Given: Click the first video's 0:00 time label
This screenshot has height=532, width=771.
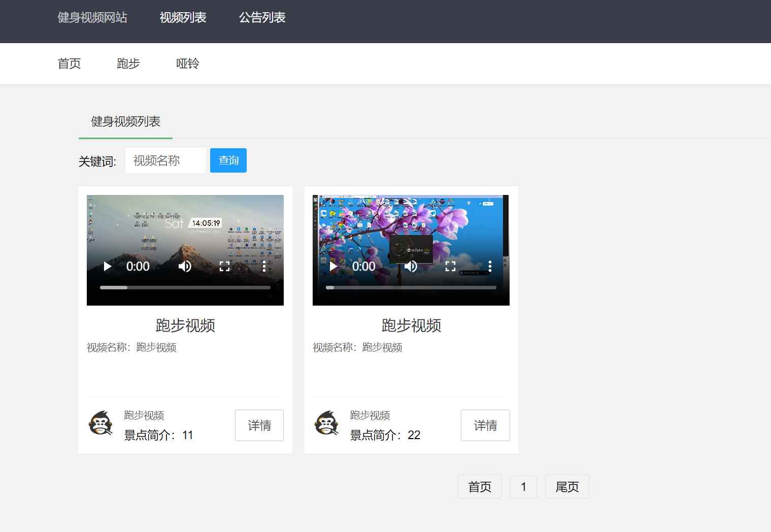Looking at the screenshot, I should pos(138,267).
